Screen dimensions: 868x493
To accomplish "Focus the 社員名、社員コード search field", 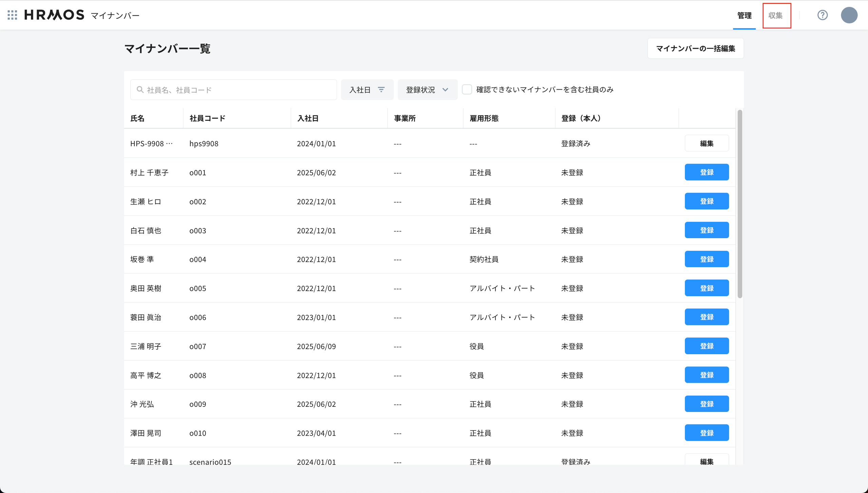I will click(x=237, y=90).
